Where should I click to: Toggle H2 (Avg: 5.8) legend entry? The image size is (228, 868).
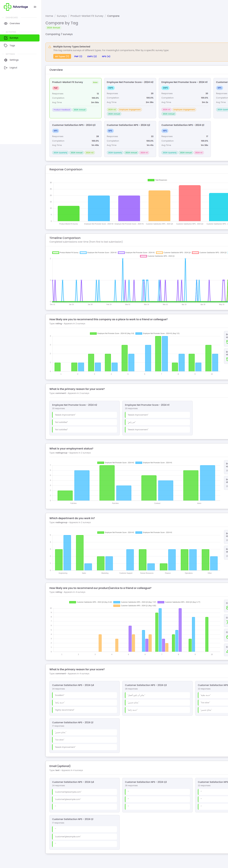tap(112, 334)
